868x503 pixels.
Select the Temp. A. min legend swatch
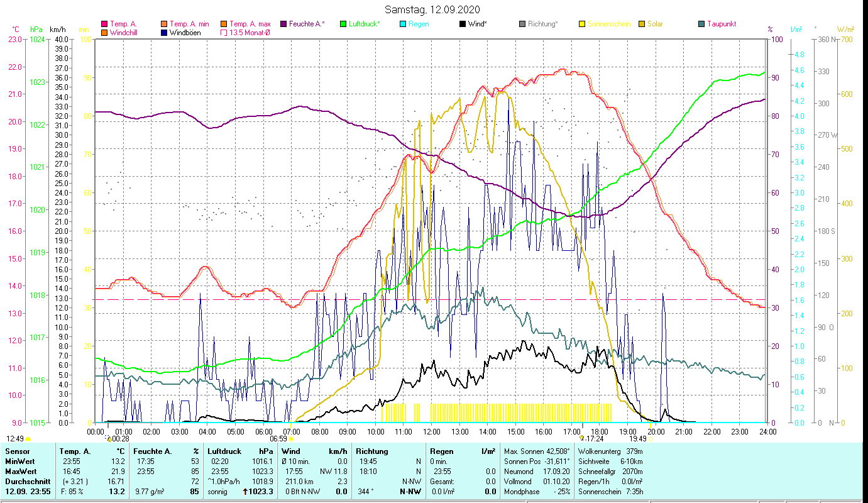click(164, 24)
